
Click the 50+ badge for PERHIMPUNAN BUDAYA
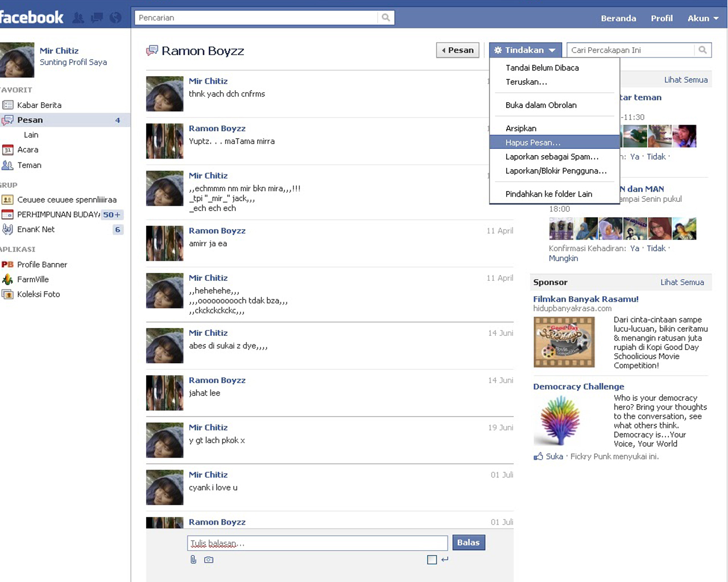[112, 215]
